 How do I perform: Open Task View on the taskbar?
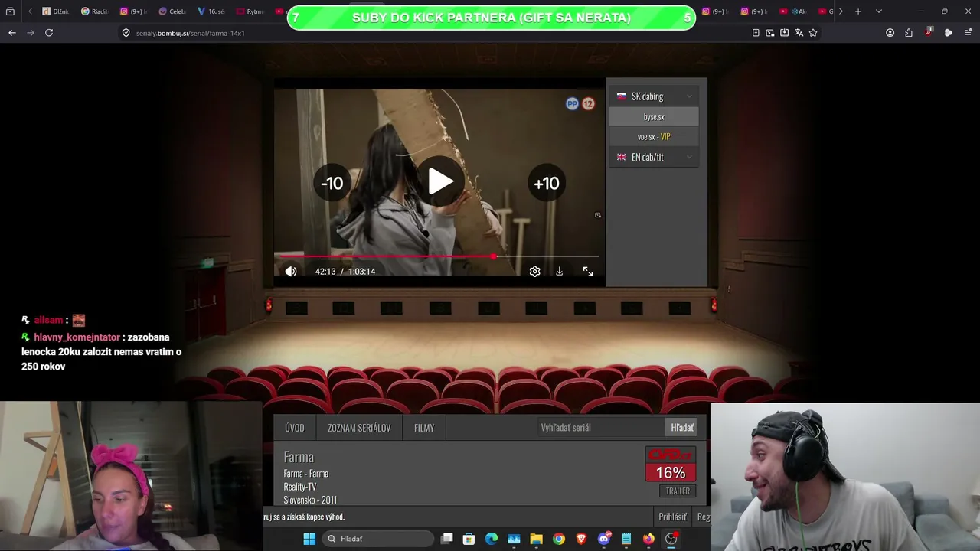click(447, 539)
